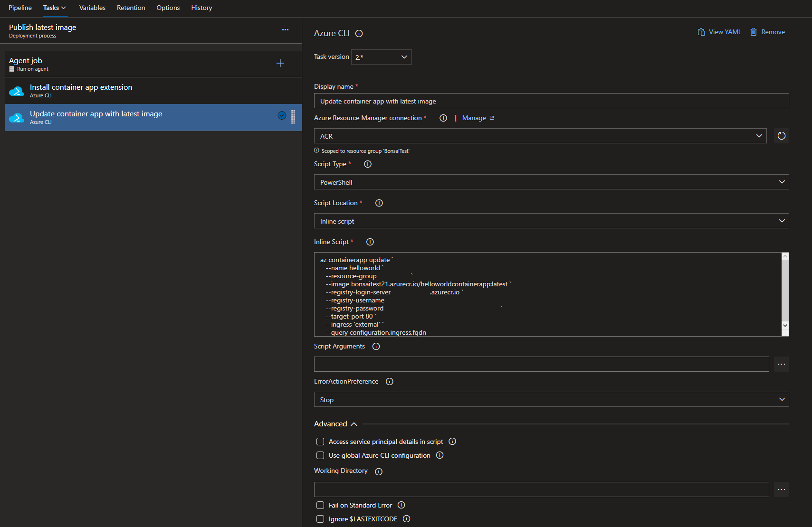812x527 pixels.
Task: Click the Remove trash can icon
Action: pyautogui.click(x=754, y=32)
